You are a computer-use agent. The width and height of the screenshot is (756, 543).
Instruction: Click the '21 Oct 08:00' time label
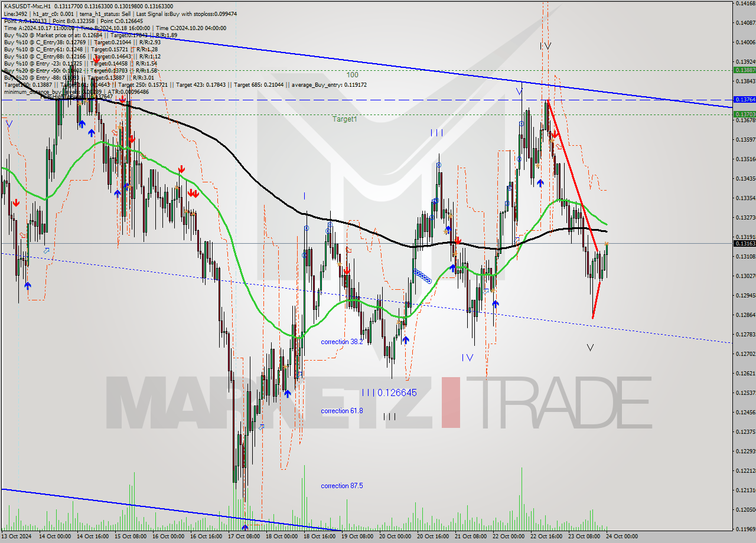point(471,537)
